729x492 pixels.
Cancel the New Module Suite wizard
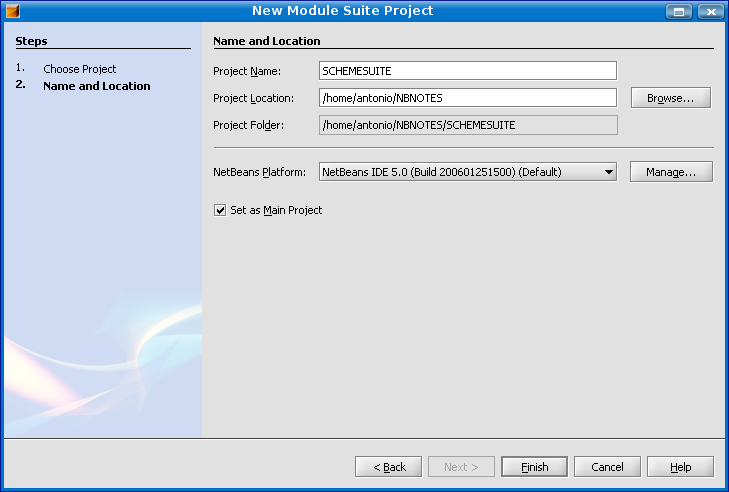(607, 466)
